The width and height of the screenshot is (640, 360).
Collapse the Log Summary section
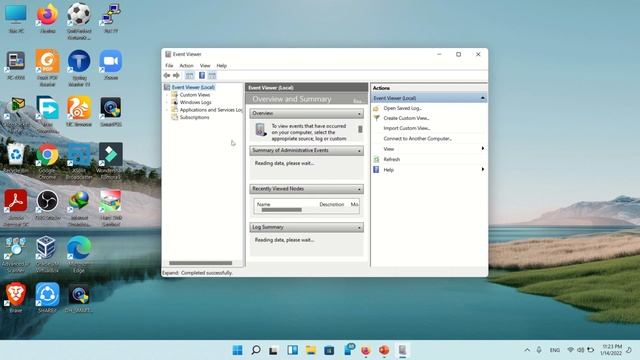pyautogui.click(x=359, y=227)
